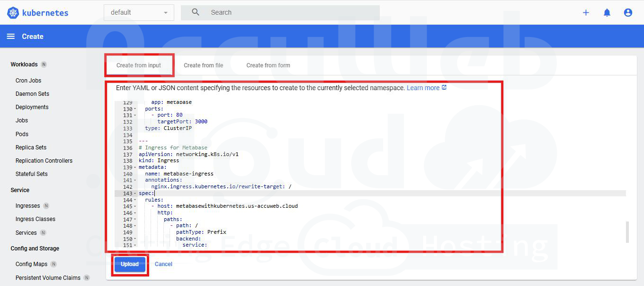Screen dimensions: 644x286
Task: Click the kubernetes brand title link
Action: pyautogui.click(x=45, y=13)
